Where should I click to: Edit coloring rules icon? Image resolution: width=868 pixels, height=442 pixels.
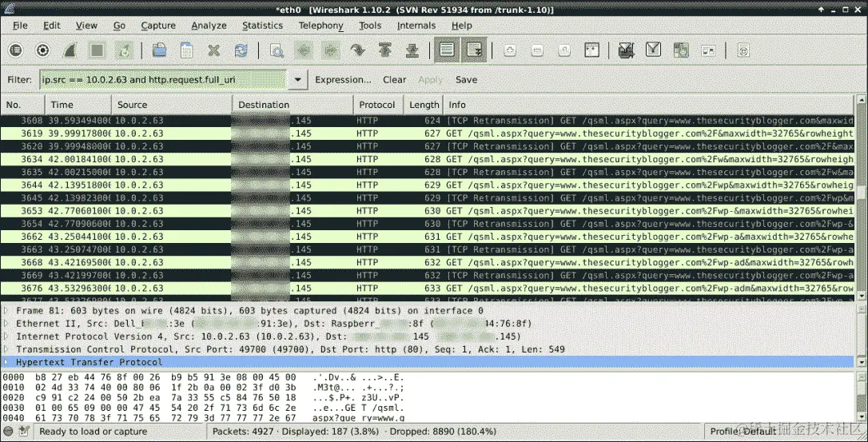pos(681,50)
